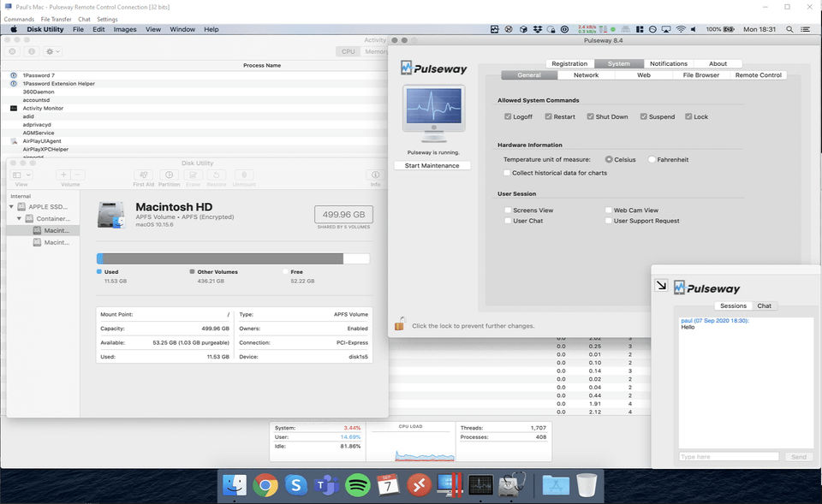This screenshot has height=504, width=822.
Task: Select Fahrenheit temperature unit
Action: pyautogui.click(x=652, y=159)
